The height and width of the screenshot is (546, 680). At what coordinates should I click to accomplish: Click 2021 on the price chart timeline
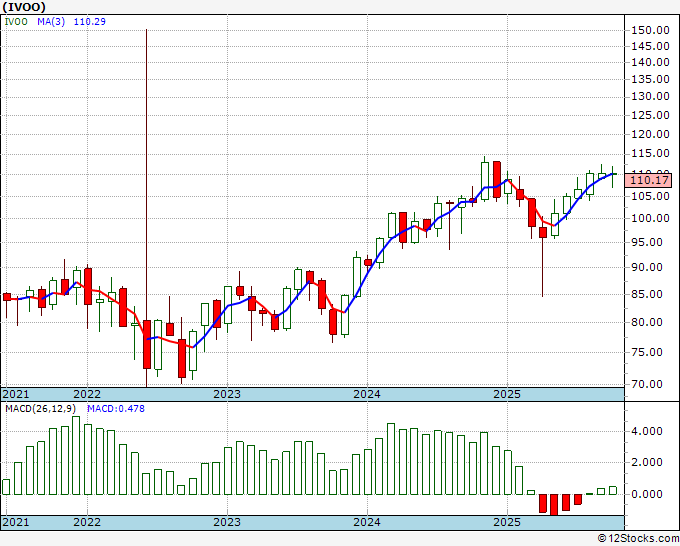pyautogui.click(x=16, y=394)
